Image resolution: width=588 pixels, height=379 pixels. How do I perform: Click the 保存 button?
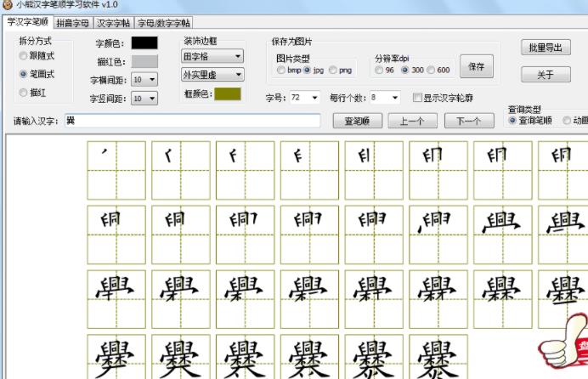(477, 66)
